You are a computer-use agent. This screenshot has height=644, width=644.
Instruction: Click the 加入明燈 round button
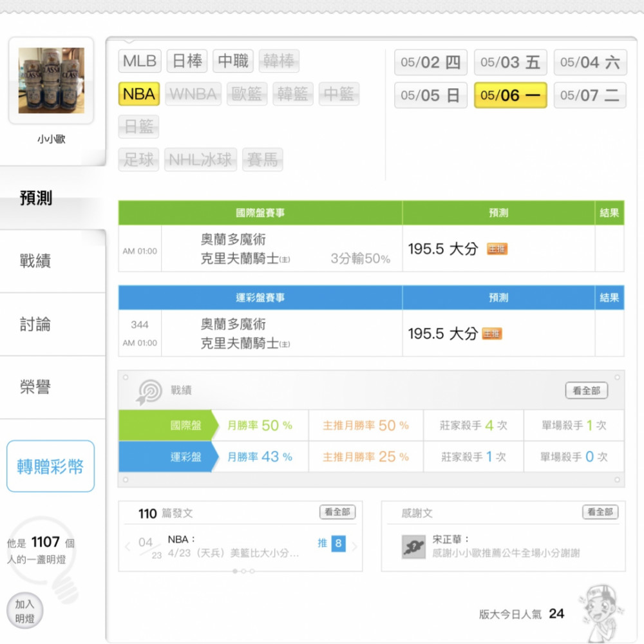tap(24, 611)
